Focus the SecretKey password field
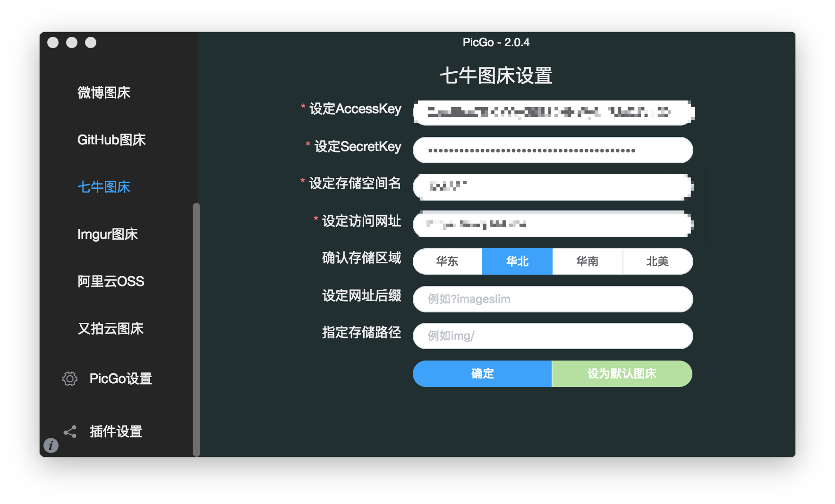This screenshot has width=835, height=504. click(553, 150)
